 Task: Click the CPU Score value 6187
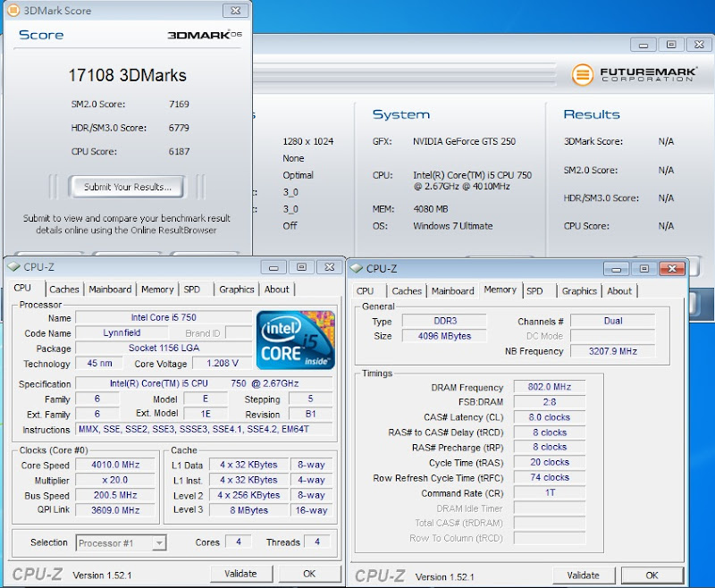tap(179, 151)
